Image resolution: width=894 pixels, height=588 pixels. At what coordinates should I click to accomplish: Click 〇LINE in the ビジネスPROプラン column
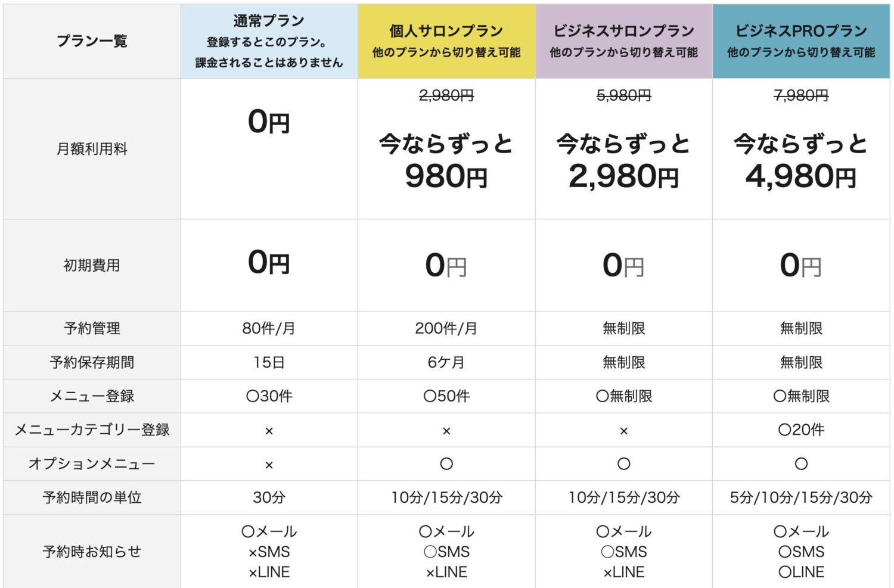click(x=801, y=572)
